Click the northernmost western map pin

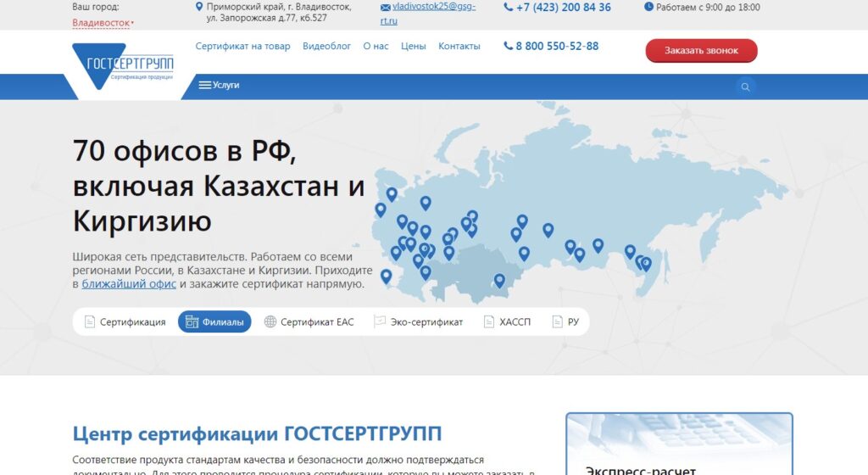click(392, 194)
